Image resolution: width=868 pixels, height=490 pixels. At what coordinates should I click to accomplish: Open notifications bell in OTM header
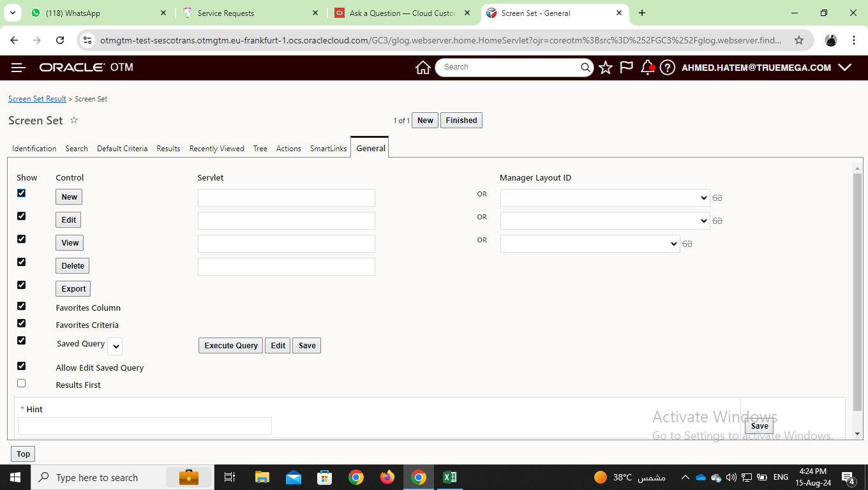click(x=648, y=68)
